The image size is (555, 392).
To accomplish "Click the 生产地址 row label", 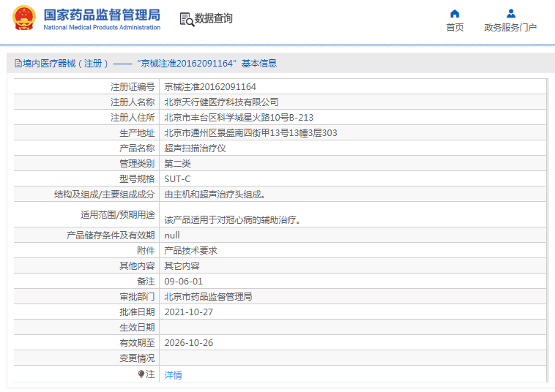I will click(x=138, y=133).
